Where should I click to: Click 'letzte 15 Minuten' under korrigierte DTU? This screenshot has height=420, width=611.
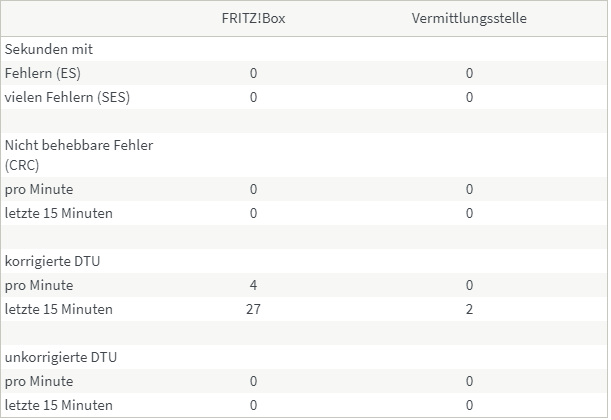click(x=59, y=309)
